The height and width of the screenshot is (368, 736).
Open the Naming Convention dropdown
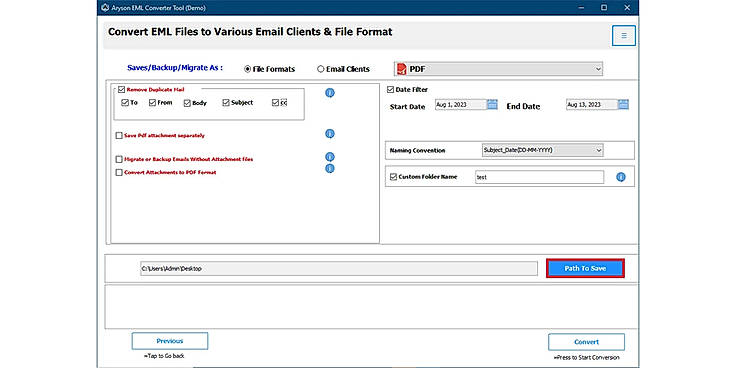tap(543, 150)
